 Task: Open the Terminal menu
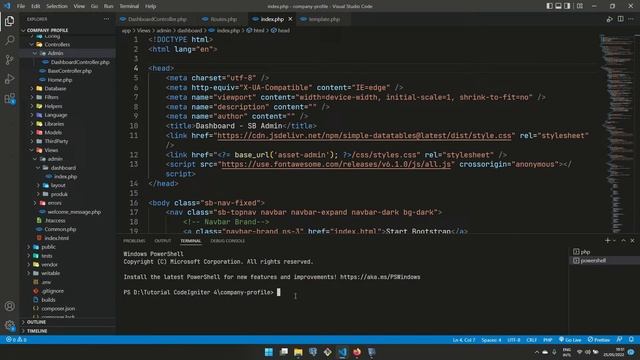[129, 6]
